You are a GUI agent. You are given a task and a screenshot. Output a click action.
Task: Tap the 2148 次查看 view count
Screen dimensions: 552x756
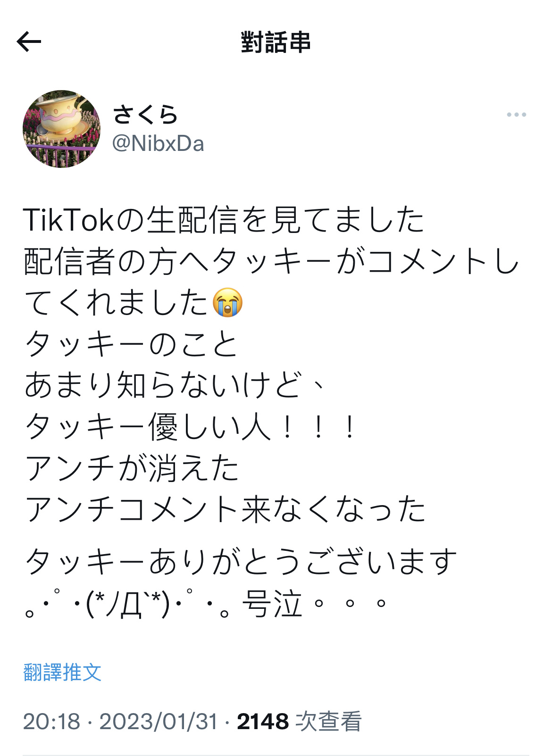click(299, 722)
